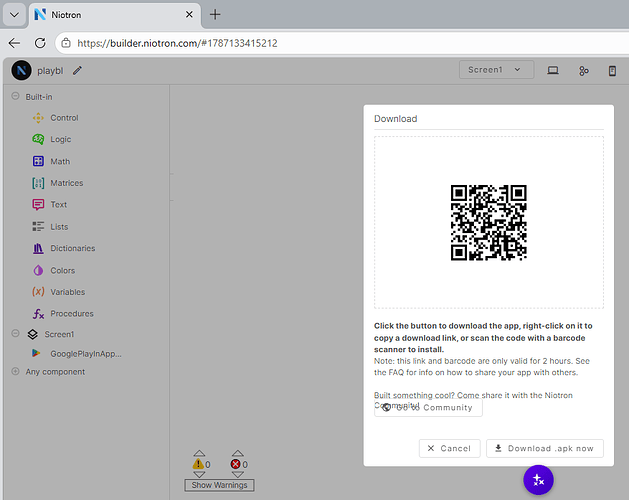Click the Download dialog title
629x500 pixels.
pos(396,119)
